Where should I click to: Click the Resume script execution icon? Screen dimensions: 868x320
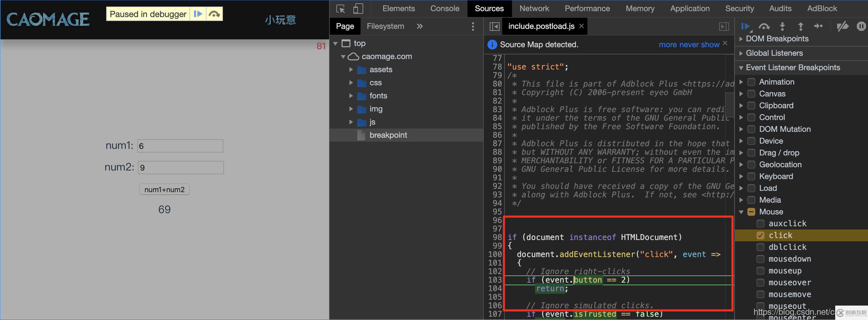click(x=746, y=26)
